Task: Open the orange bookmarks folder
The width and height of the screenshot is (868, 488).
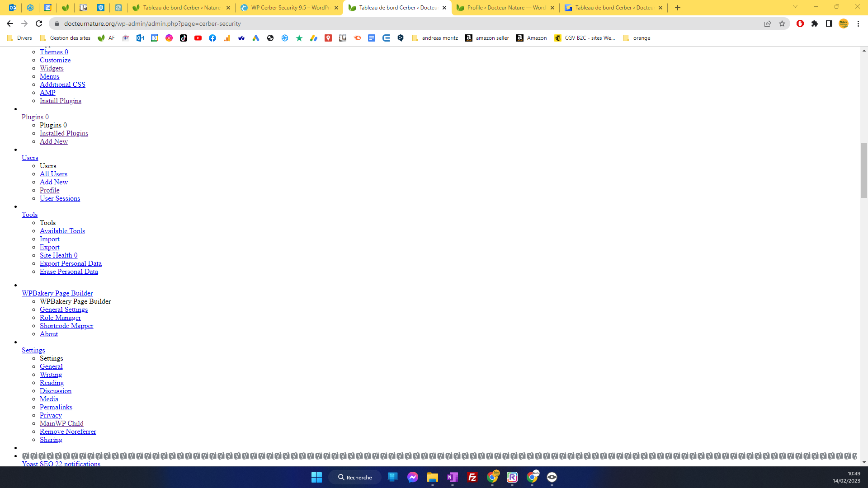Action: click(637, 38)
